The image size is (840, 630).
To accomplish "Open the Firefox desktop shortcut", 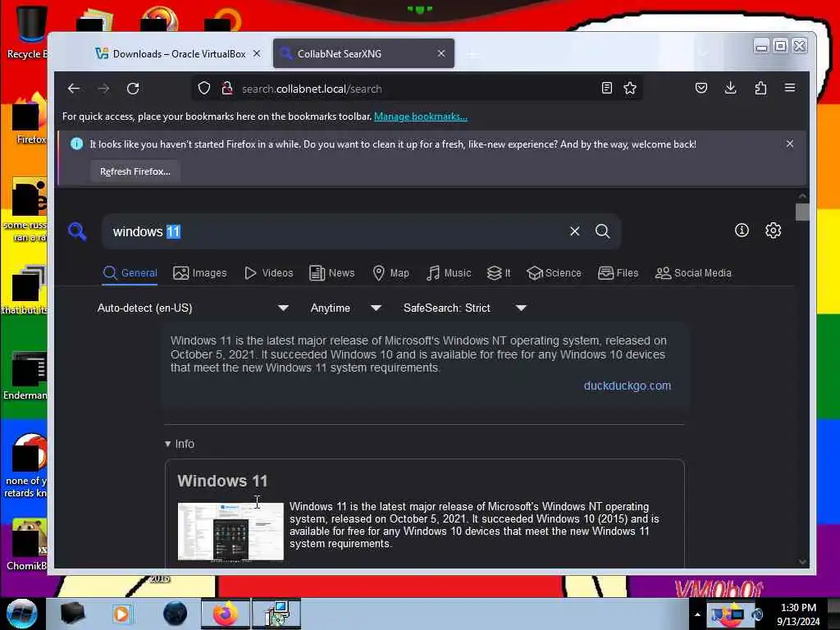I will (30, 119).
